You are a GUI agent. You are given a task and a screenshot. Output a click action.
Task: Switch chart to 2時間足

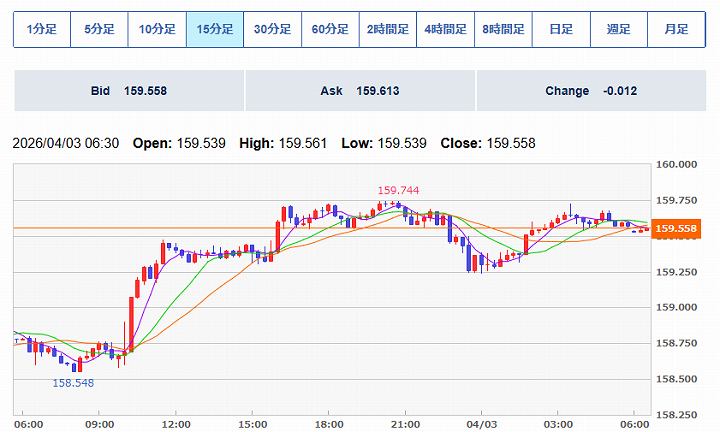tap(388, 29)
